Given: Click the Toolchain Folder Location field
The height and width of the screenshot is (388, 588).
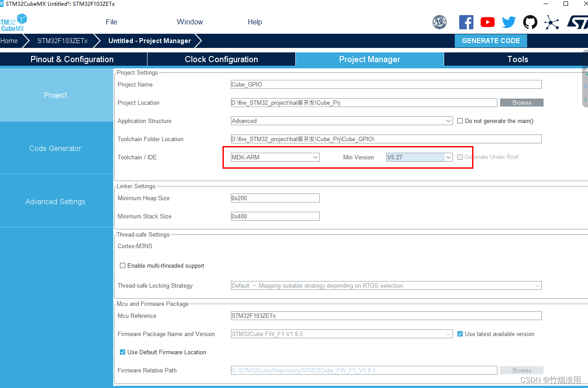Looking at the screenshot, I should tap(386, 139).
